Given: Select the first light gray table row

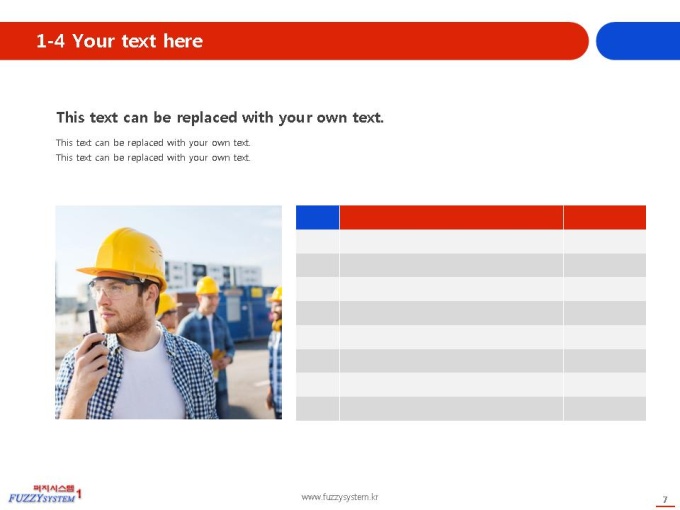Looking at the screenshot, I should tap(471, 242).
